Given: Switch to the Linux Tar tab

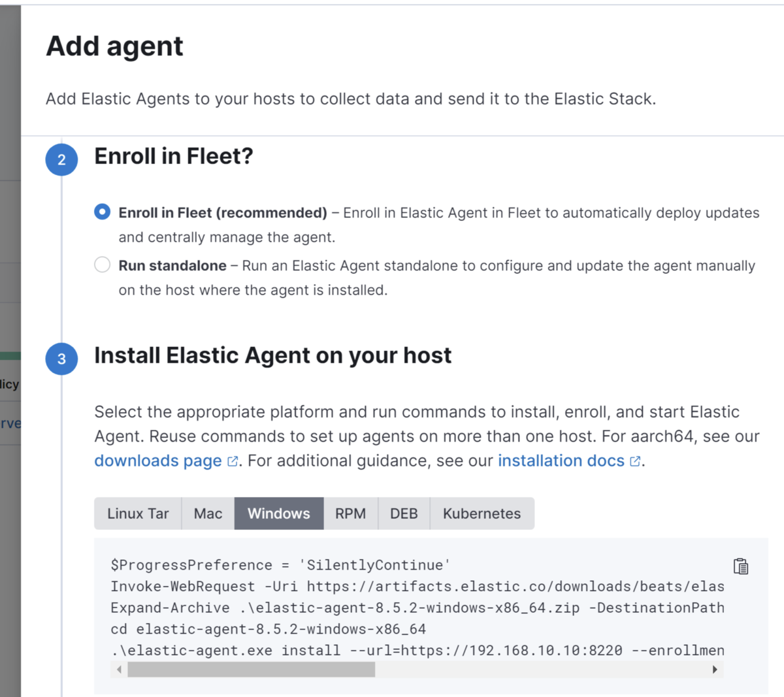Looking at the screenshot, I should coord(138,513).
